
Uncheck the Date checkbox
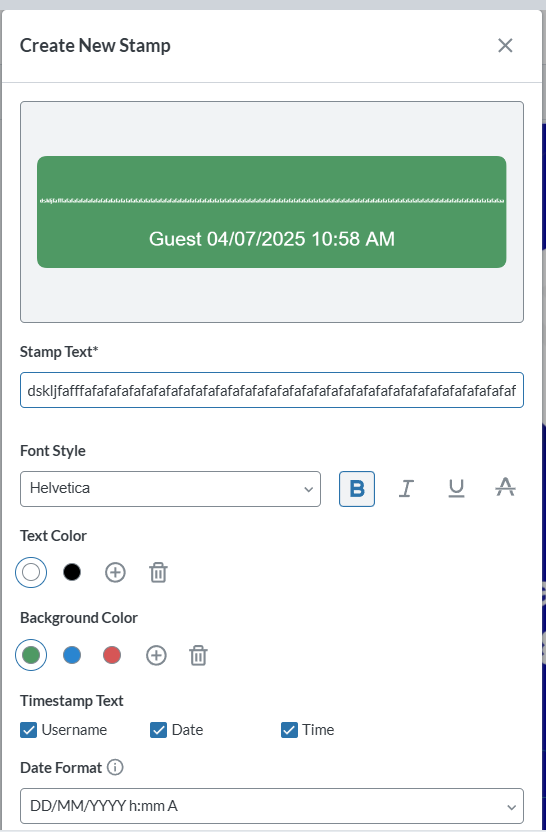[158, 730]
